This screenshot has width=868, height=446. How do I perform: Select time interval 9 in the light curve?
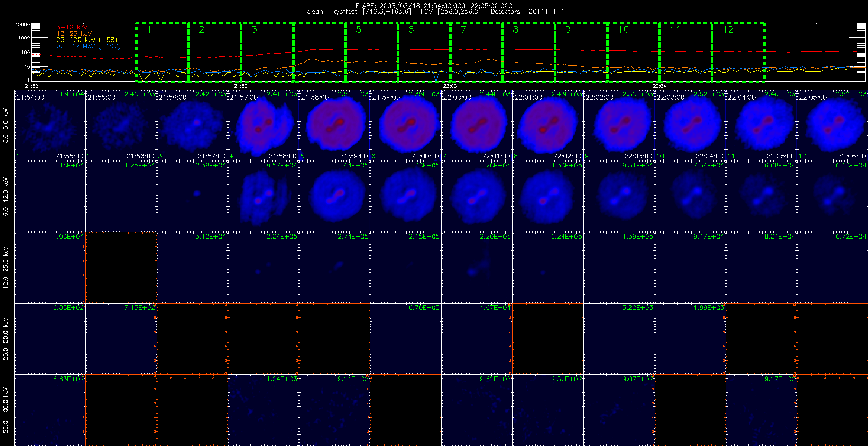(x=581, y=52)
